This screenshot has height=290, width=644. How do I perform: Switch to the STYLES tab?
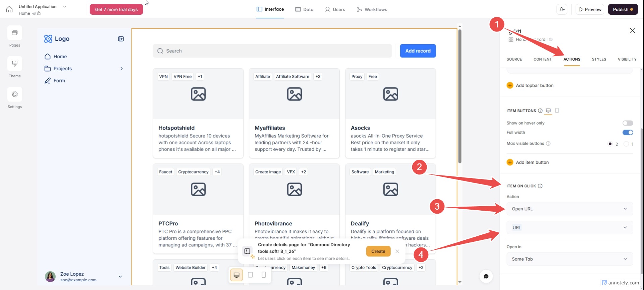coord(599,59)
